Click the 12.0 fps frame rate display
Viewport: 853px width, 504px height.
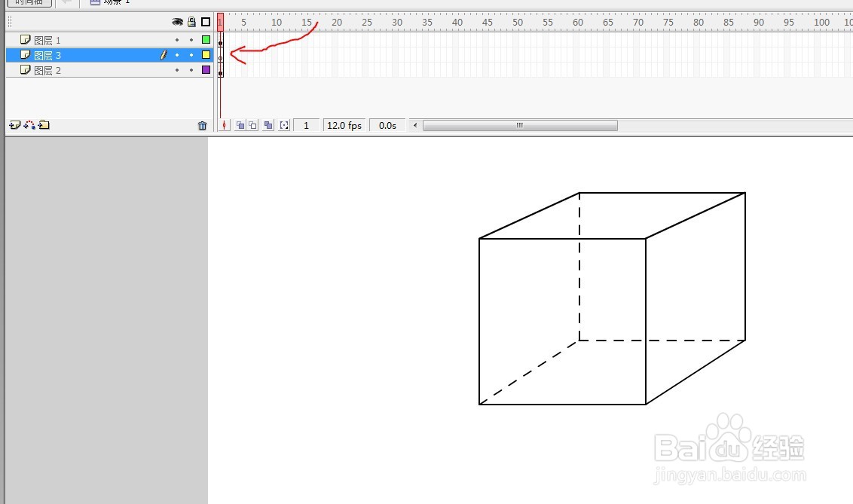coord(344,126)
